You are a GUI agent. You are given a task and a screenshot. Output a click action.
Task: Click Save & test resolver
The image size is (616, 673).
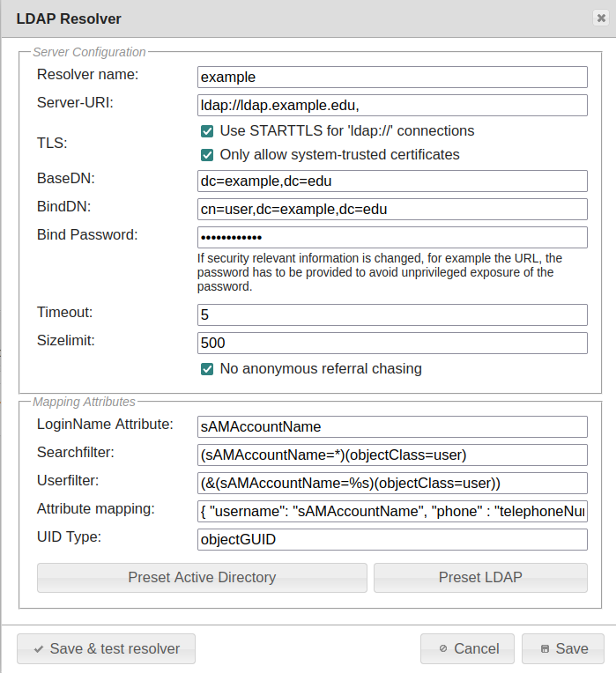106,649
